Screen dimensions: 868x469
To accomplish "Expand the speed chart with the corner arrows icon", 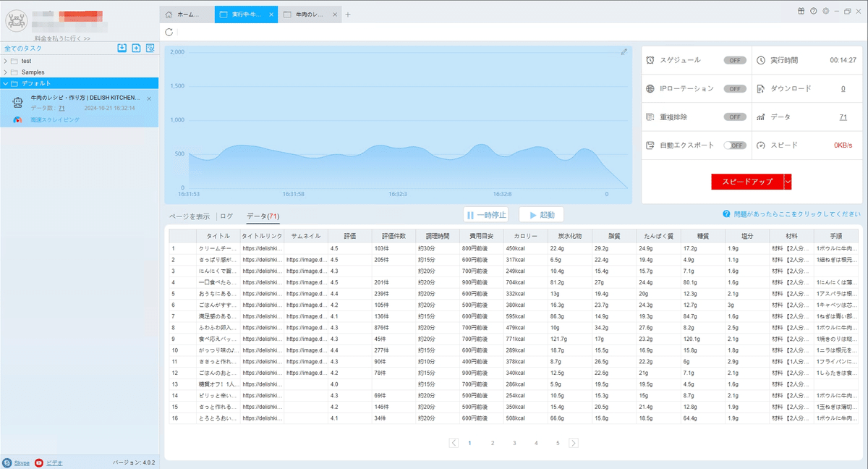I will (624, 52).
